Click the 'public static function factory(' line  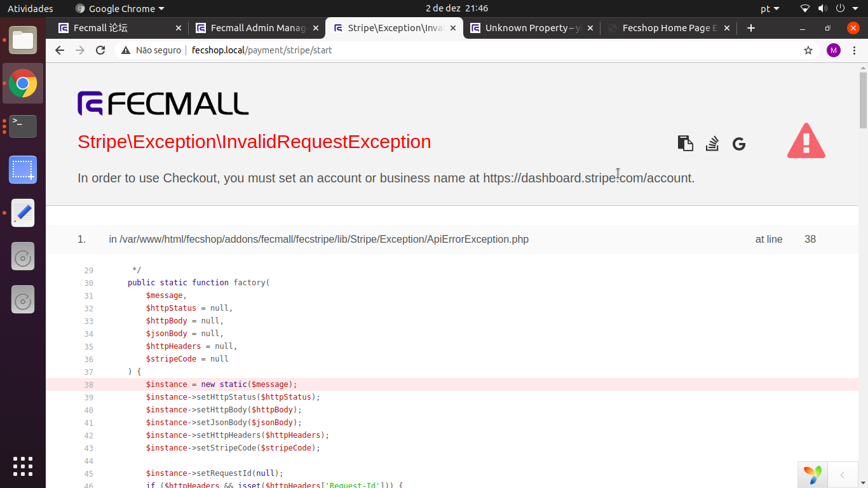pos(199,283)
